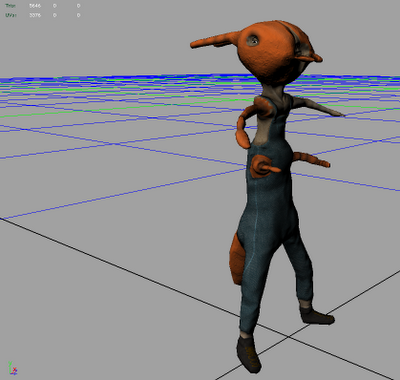Screen dimensions: 400x380
Task: Click the Tris count value 5646
Action: [35, 6]
